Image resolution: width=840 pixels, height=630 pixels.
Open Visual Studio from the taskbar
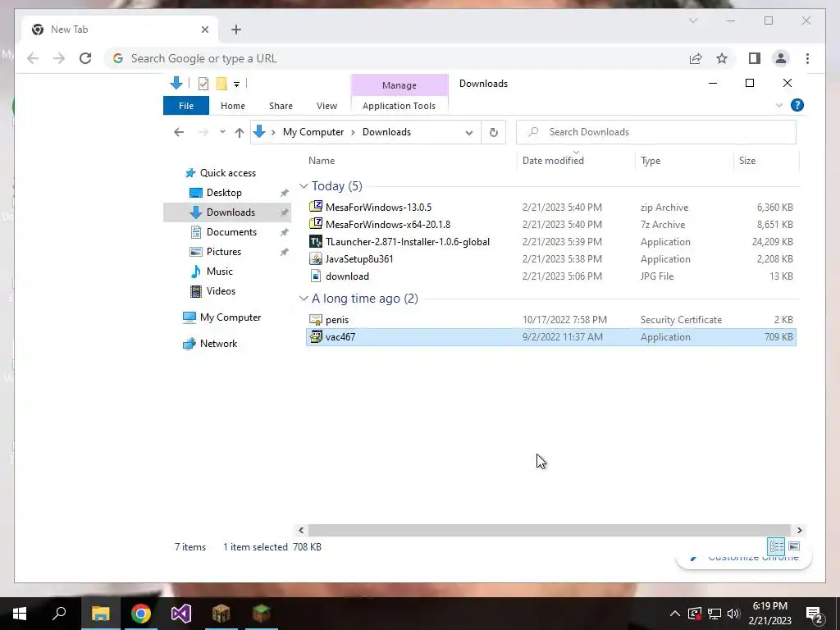pos(181,614)
